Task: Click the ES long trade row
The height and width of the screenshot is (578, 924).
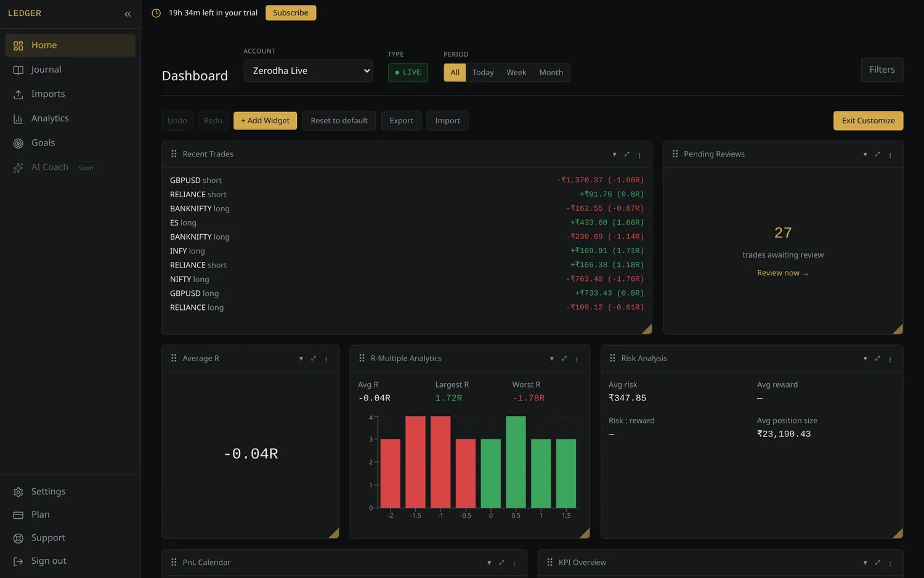Action: pos(407,223)
